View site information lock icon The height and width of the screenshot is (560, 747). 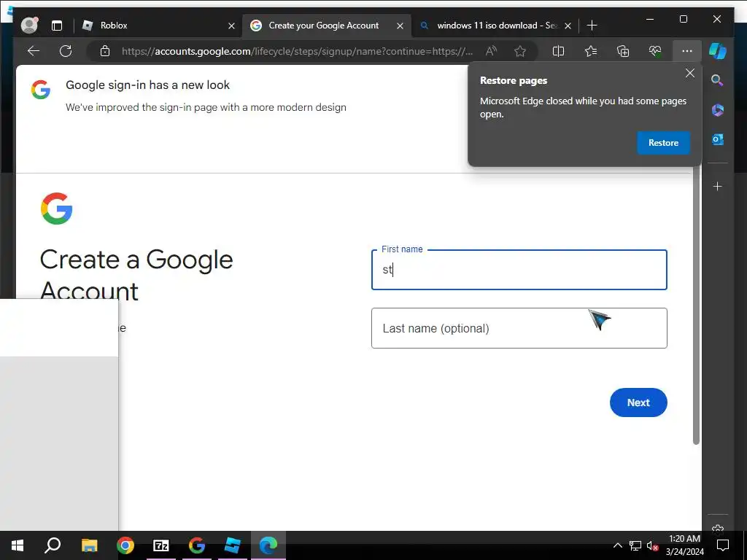pyautogui.click(x=105, y=51)
